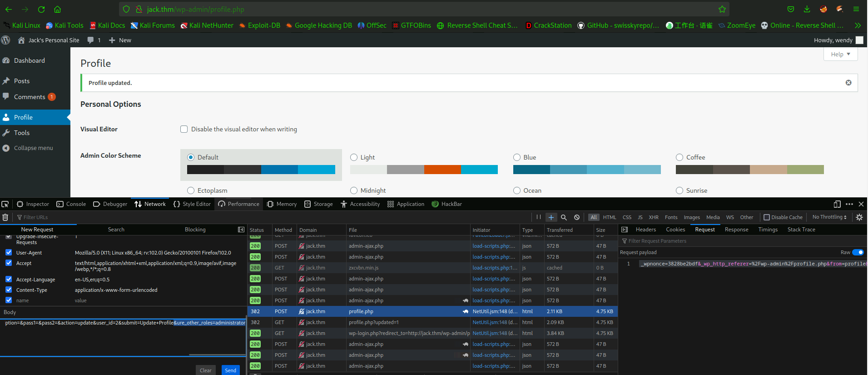Collapse the network action sidebar toggle icon
This screenshot has height=375, width=868.
[x=241, y=230]
